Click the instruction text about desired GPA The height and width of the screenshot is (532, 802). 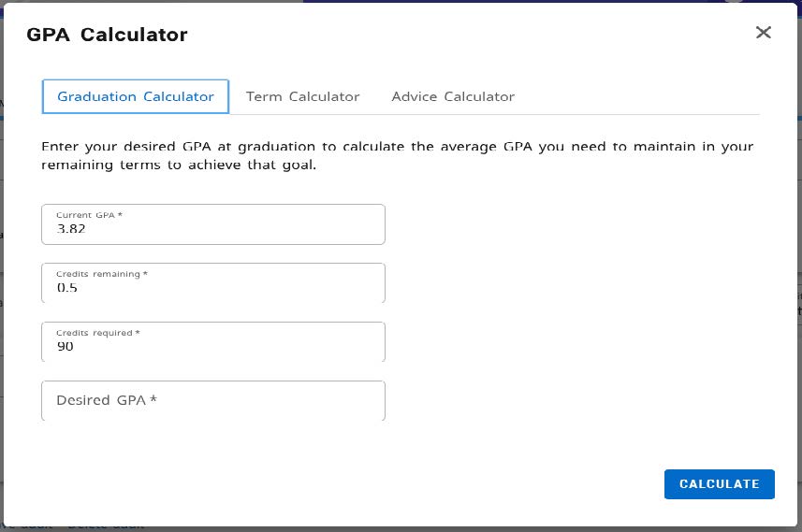click(397, 156)
